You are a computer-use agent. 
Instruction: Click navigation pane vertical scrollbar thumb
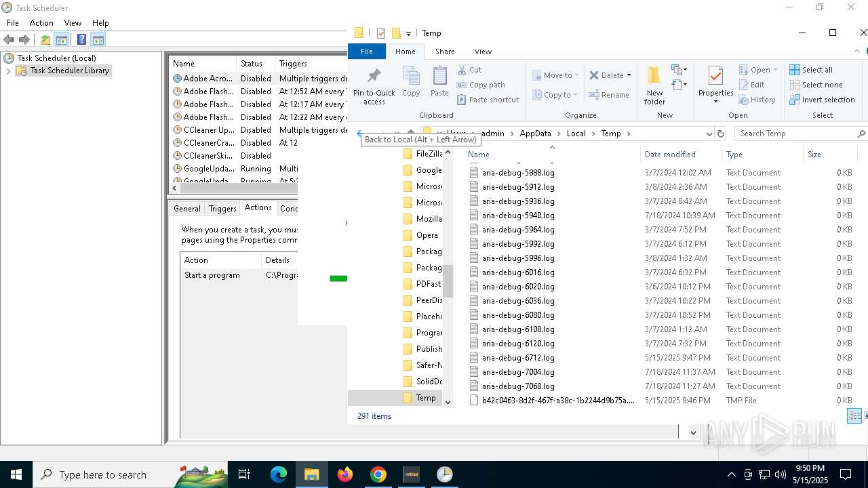click(x=448, y=281)
